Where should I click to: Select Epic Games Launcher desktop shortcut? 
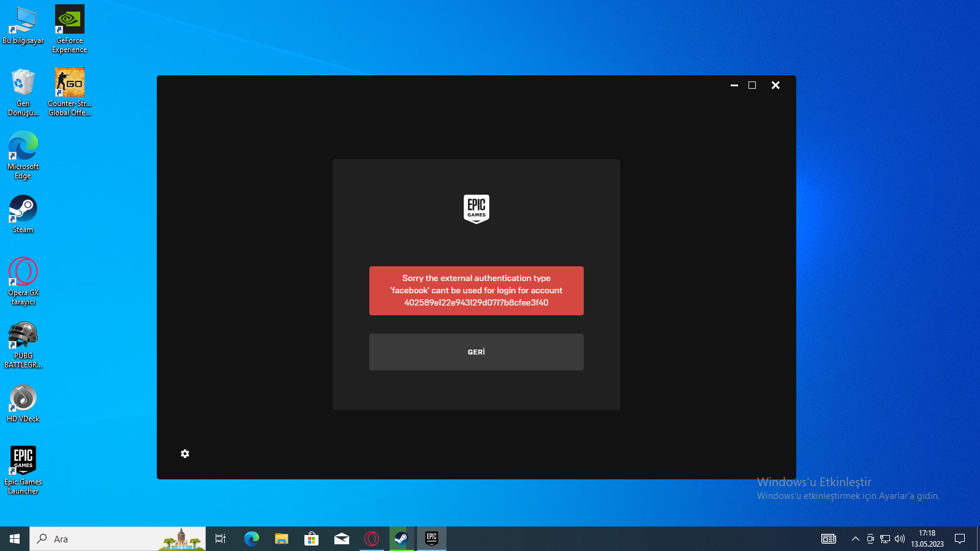(x=23, y=470)
